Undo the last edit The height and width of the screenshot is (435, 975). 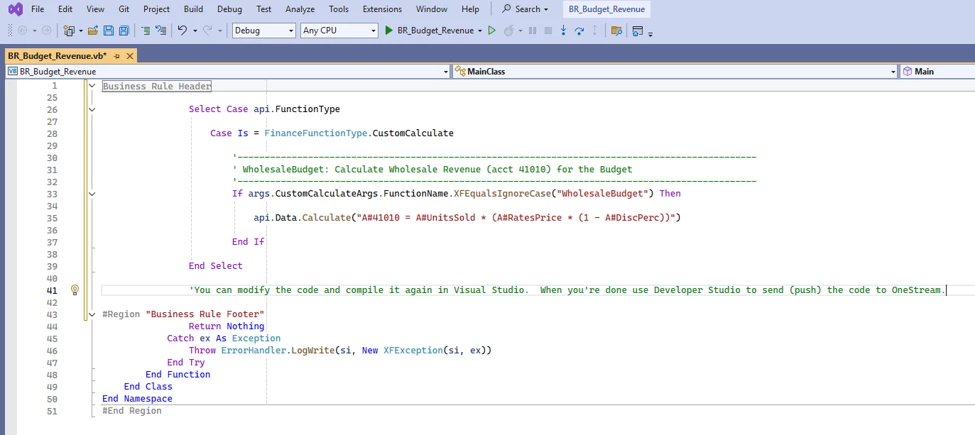pyautogui.click(x=182, y=30)
